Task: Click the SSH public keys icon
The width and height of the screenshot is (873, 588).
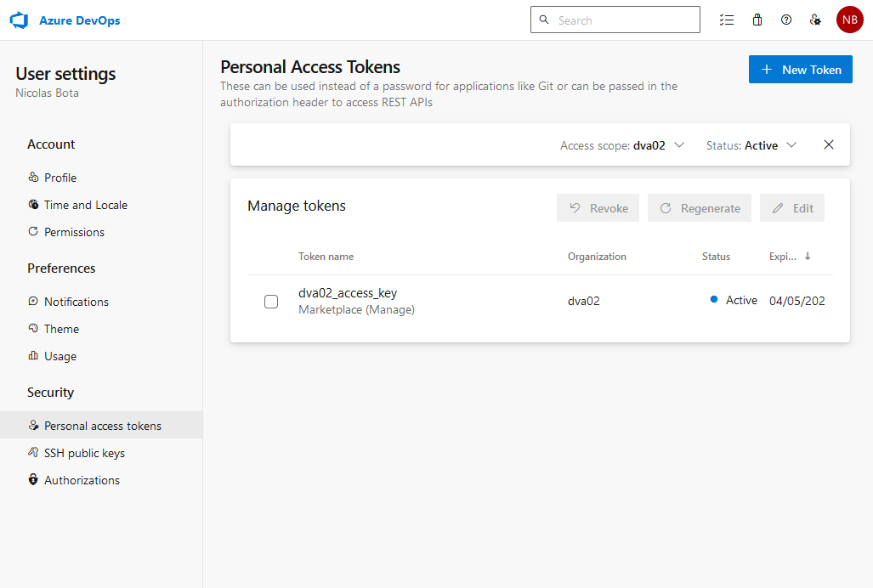Action: 33,452
